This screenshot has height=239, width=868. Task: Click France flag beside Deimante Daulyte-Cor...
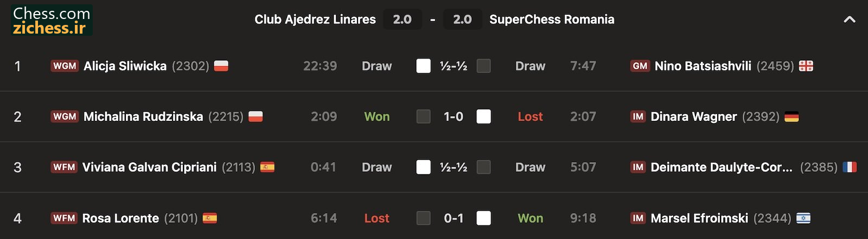click(x=850, y=167)
